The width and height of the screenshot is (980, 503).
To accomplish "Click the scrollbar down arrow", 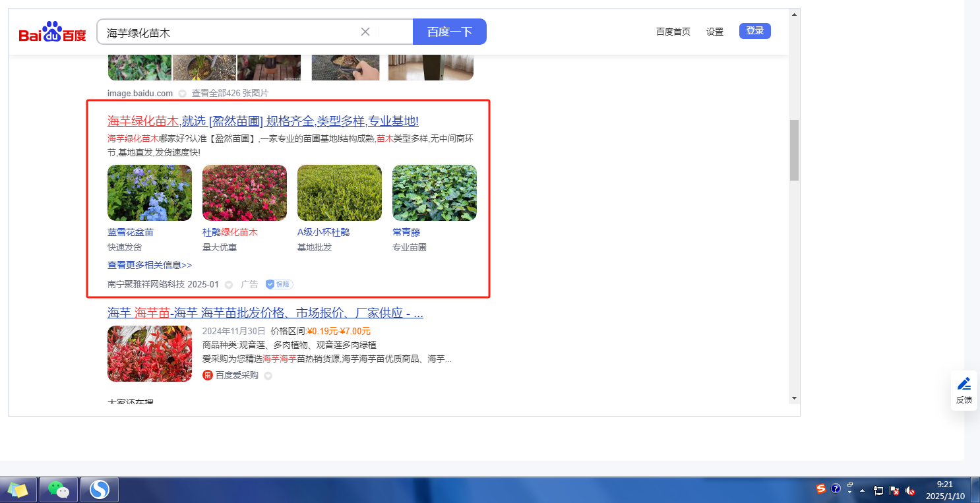I will [x=794, y=398].
